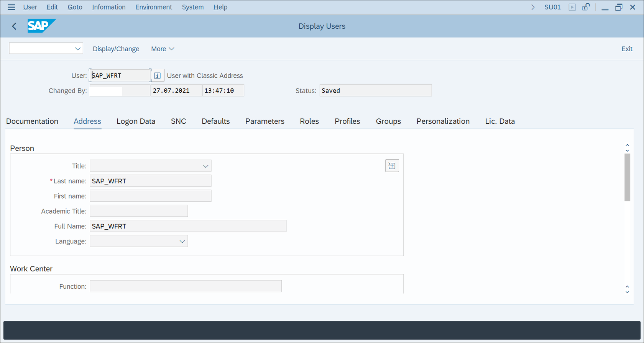
Task: Click the changed time 13:47:10
Action: pos(223,90)
